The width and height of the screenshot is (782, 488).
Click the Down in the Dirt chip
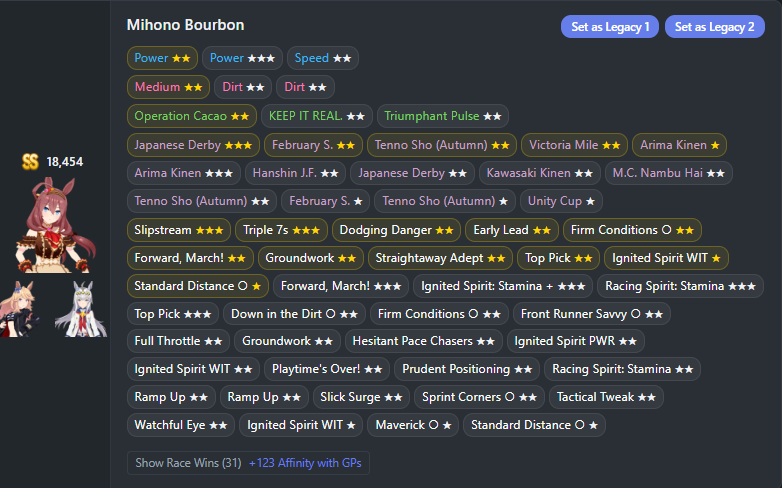294,313
